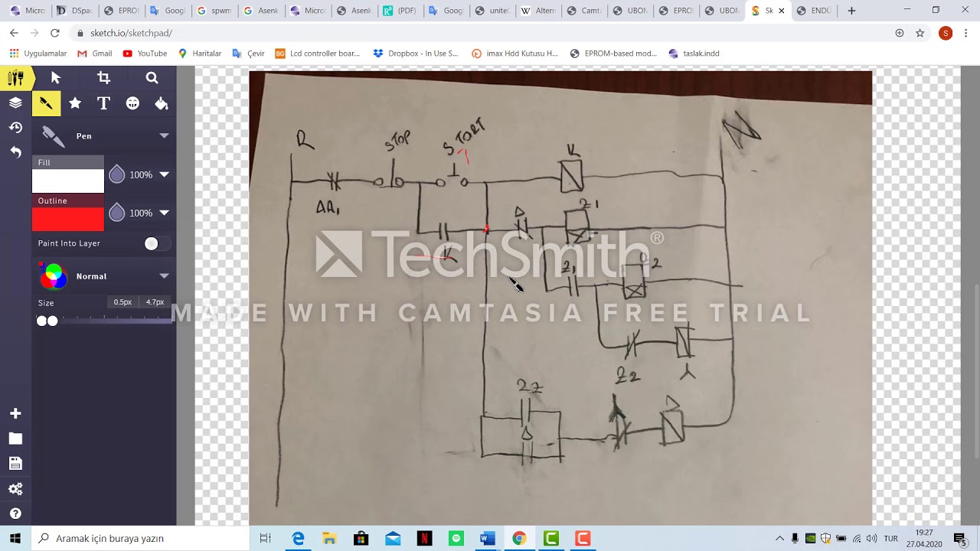Select the Text tool
Viewport: 980px width, 551px height.
pos(103,103)
